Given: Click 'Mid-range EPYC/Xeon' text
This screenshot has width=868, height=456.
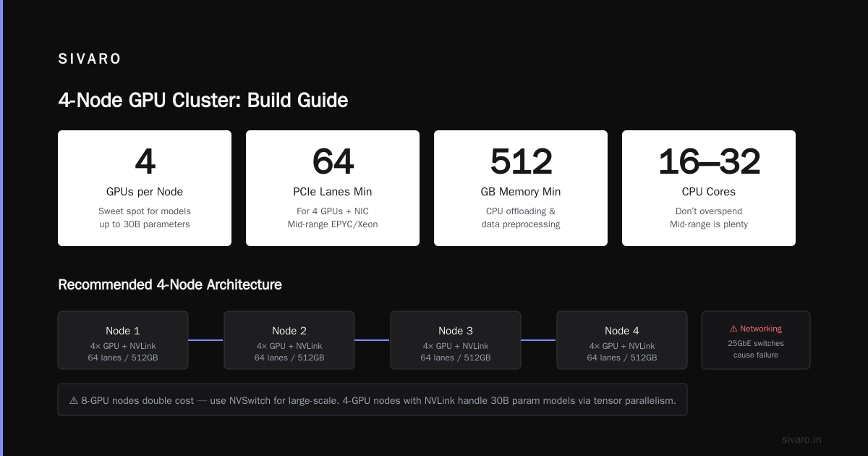Looking at the screenshot, I should [x=333, y=224].
